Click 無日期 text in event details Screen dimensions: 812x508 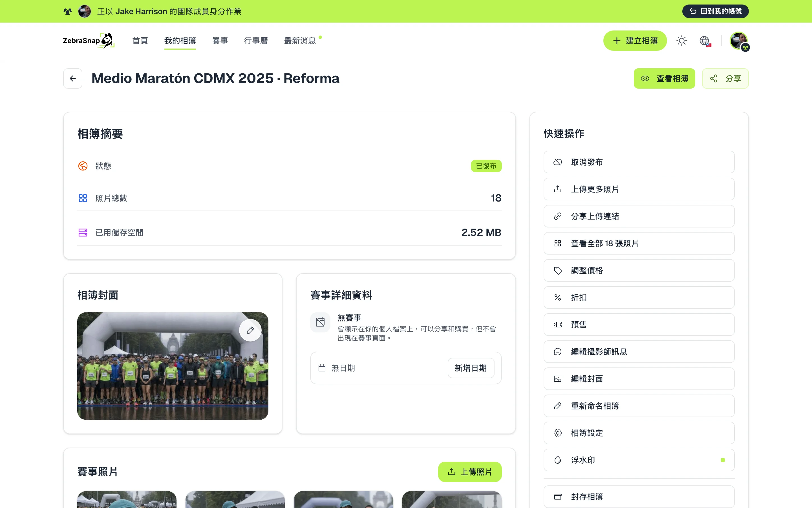(343, 368)
